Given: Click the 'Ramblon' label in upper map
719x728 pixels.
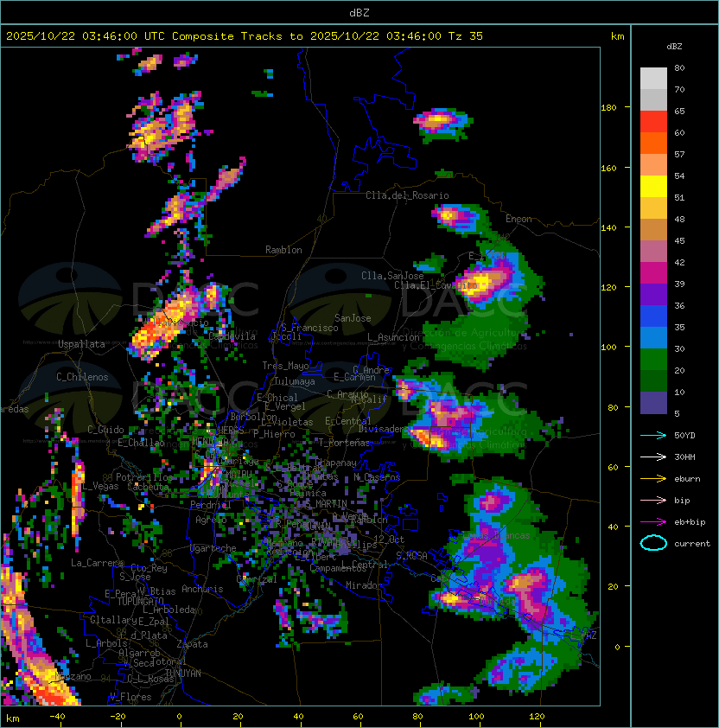Looking at the screenshot, I should click(283, 250).
